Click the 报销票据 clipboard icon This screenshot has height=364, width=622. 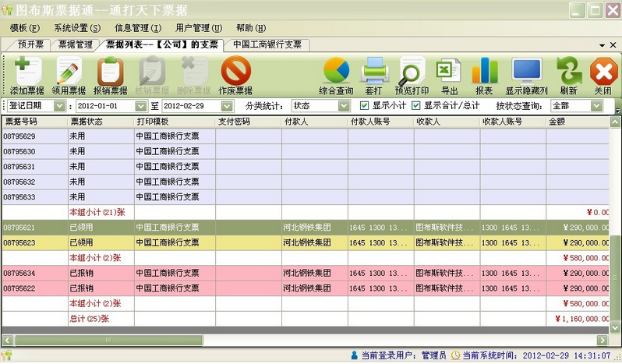pos(111,76)
